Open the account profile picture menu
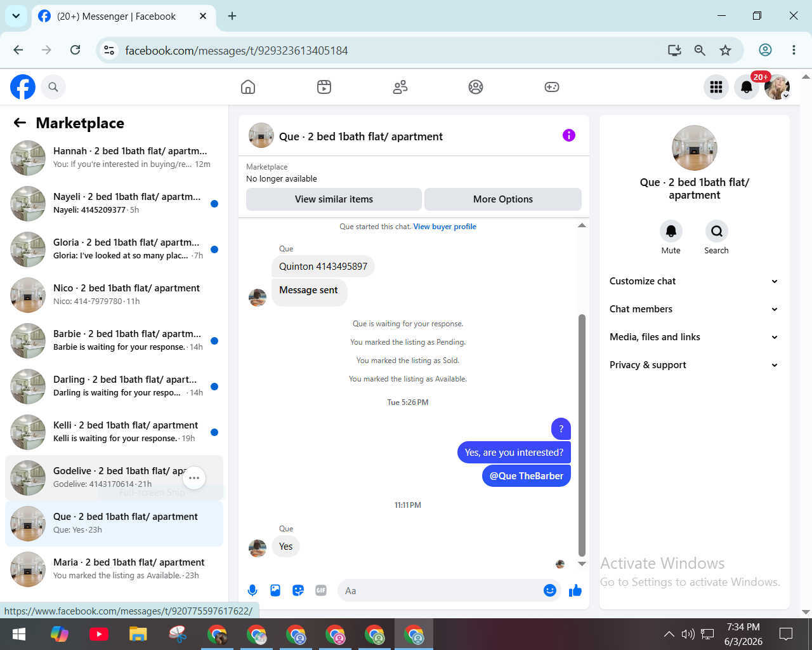812x650 pixels. [x=777, y=87]
